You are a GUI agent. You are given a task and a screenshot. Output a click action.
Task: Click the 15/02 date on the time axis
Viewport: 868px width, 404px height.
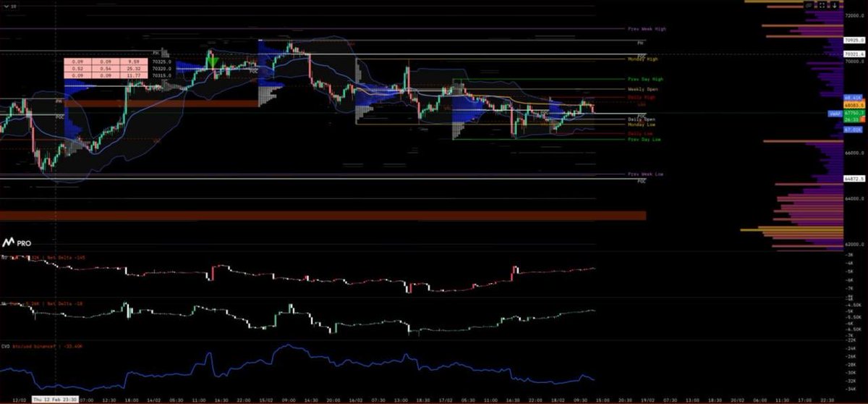click(268, 399)
